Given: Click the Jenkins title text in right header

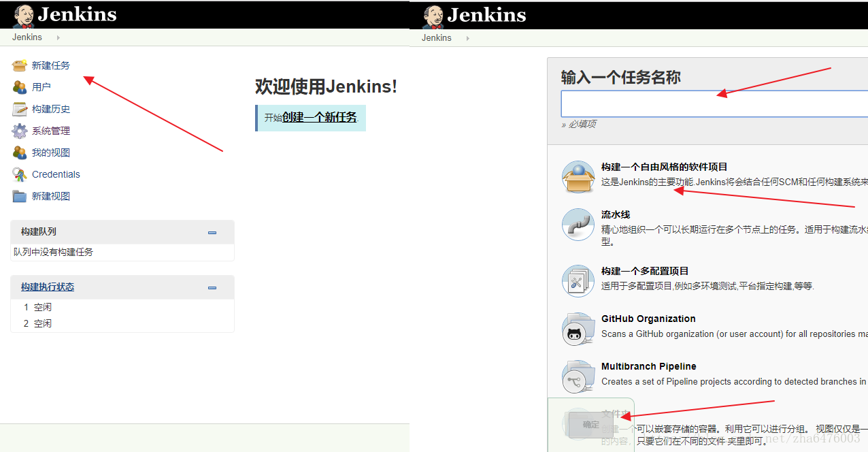Looking at the screenshot, I should point(486,14).
